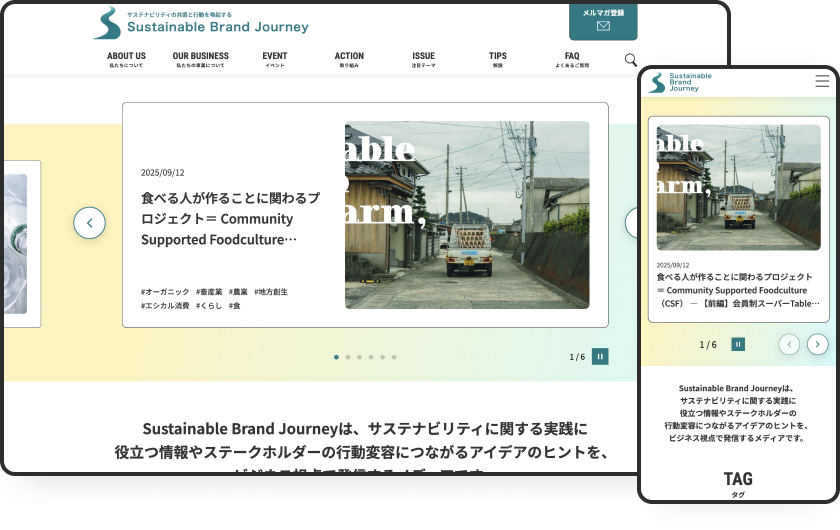This screenshot has width=840, height=530.
Task: Click the #くらし tag
Action: 209,305
